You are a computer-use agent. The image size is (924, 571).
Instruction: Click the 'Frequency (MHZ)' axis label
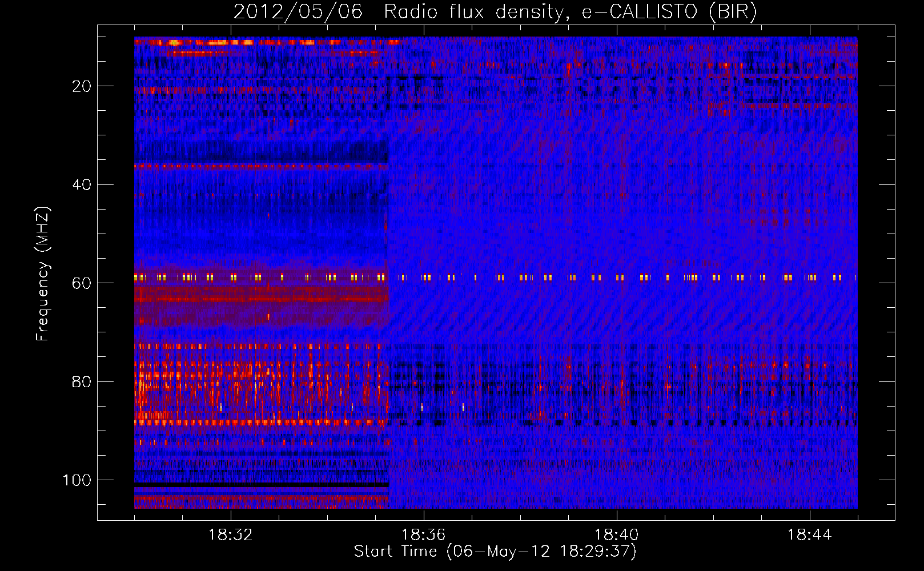(x=43, y=274)
